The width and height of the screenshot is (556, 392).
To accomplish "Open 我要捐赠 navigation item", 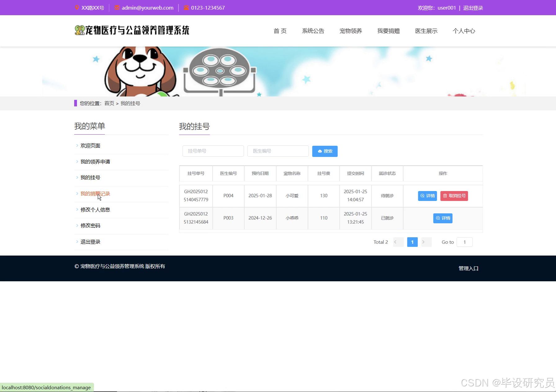I will click(x=388, y=31).
